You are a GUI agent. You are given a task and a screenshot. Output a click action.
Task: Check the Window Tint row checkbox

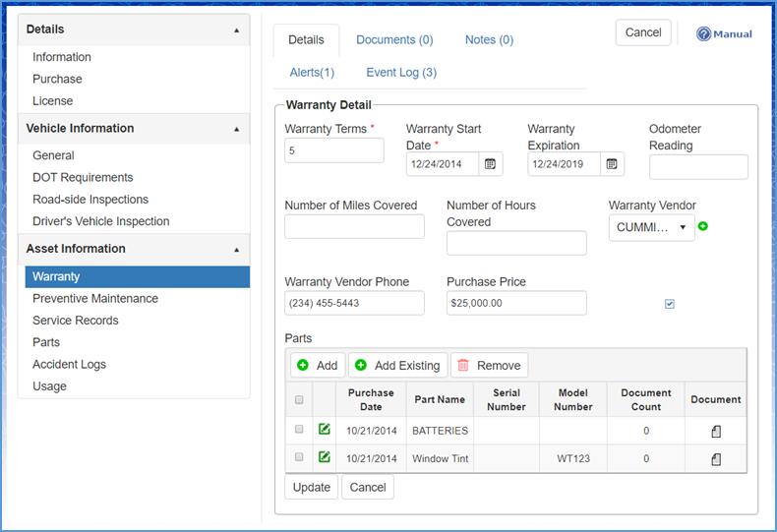coord(299,457)
